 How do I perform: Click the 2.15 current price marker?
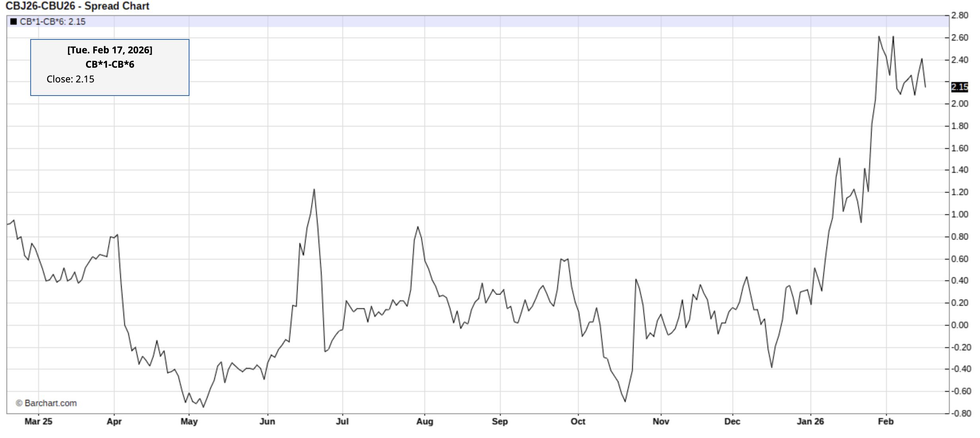click(960, 87)
